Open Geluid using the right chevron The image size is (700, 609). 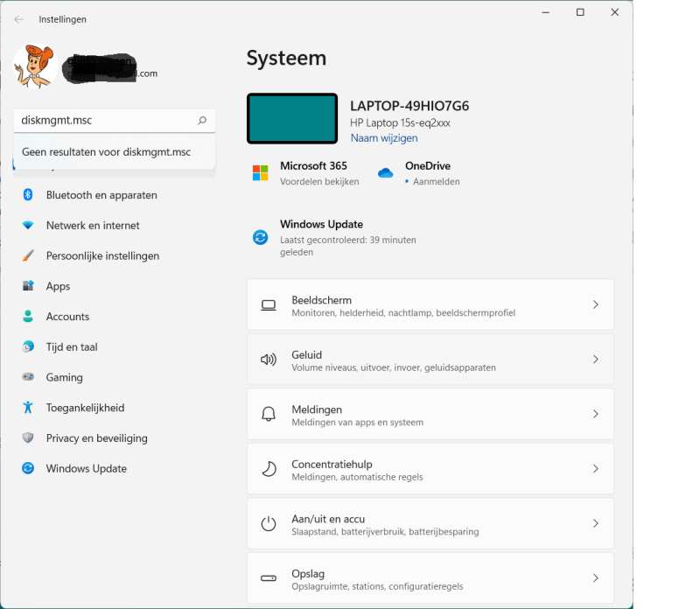tap(595, 360)
